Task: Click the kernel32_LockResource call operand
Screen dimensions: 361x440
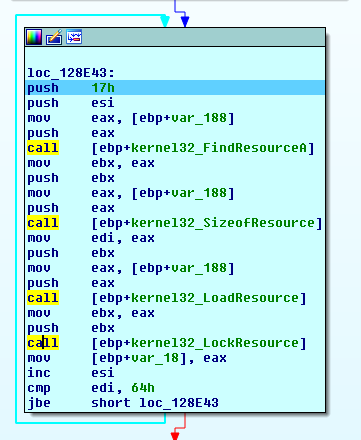Action: coord(199,343)
